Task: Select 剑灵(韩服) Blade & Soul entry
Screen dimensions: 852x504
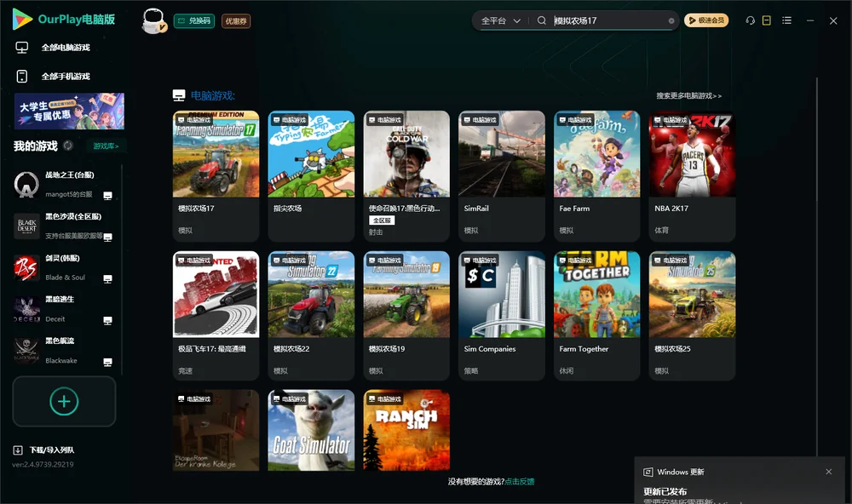Action: pyautogui.click(x=64, y=267)
